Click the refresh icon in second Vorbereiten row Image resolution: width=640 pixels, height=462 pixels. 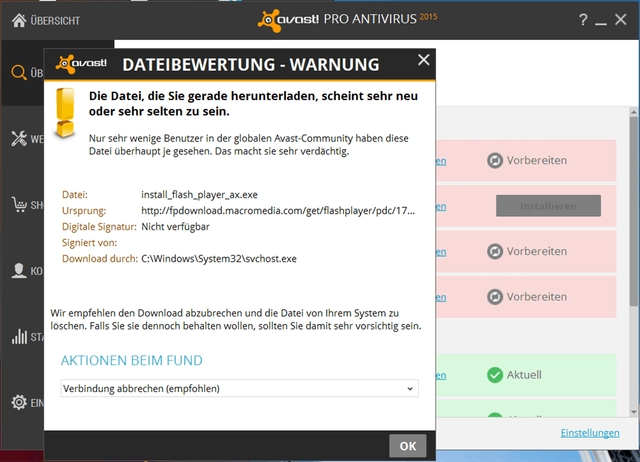pyautogui.click(x=495, y=251)
